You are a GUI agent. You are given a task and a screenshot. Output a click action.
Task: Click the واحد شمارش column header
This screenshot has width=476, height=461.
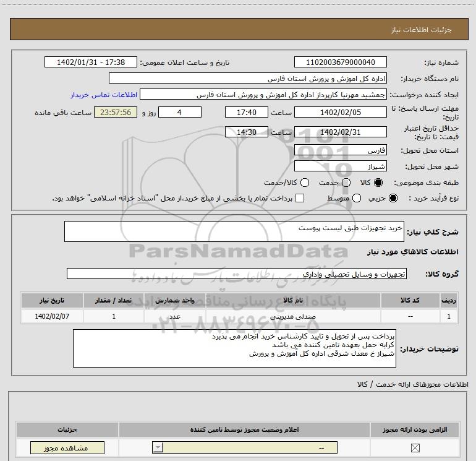pos(175,300)
